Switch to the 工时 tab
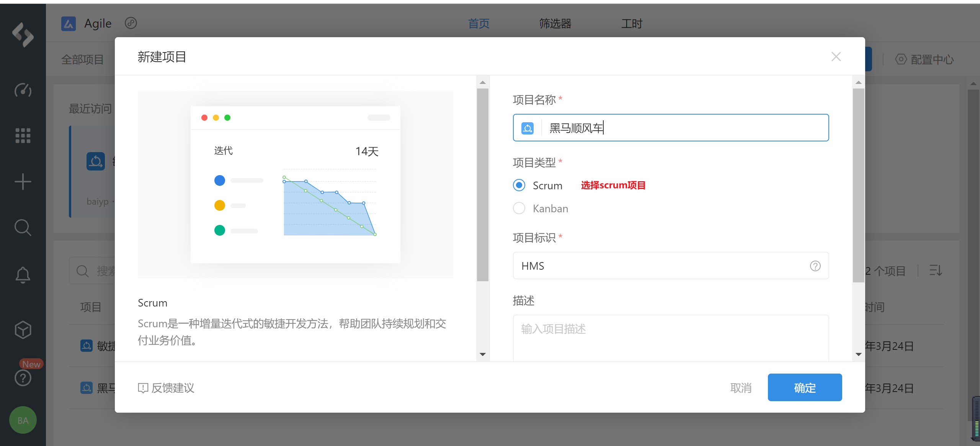Screen dimensions: 980x446 pos(632,24)
